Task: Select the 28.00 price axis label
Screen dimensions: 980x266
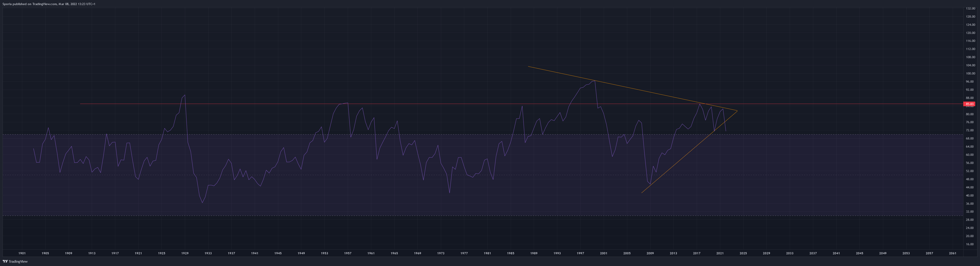Action: [x=970, y=220]
